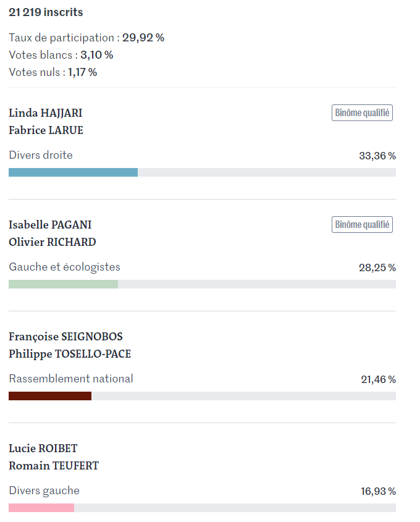Click the first Binôme qualifié badge for Hajjari
Image resolution: width=420 pixels, height=522 pixels.
click(x=362, y=113)
